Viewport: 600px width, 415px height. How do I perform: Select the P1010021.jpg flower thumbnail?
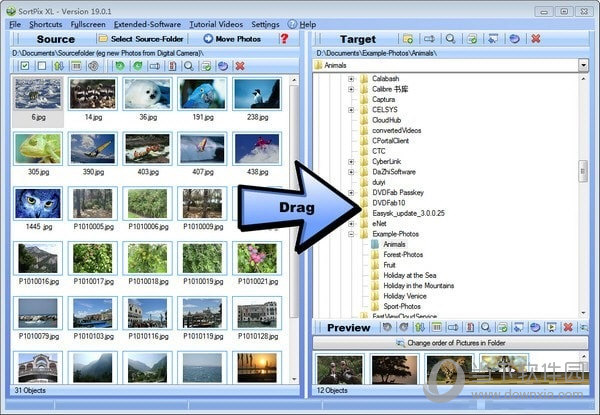(257, 259)
